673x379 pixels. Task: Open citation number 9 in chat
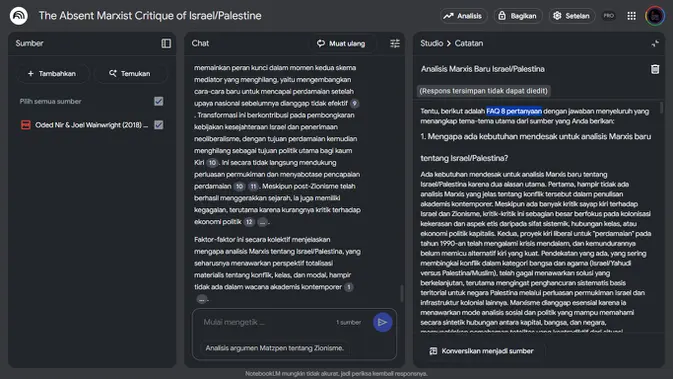[x=354, y=103]
